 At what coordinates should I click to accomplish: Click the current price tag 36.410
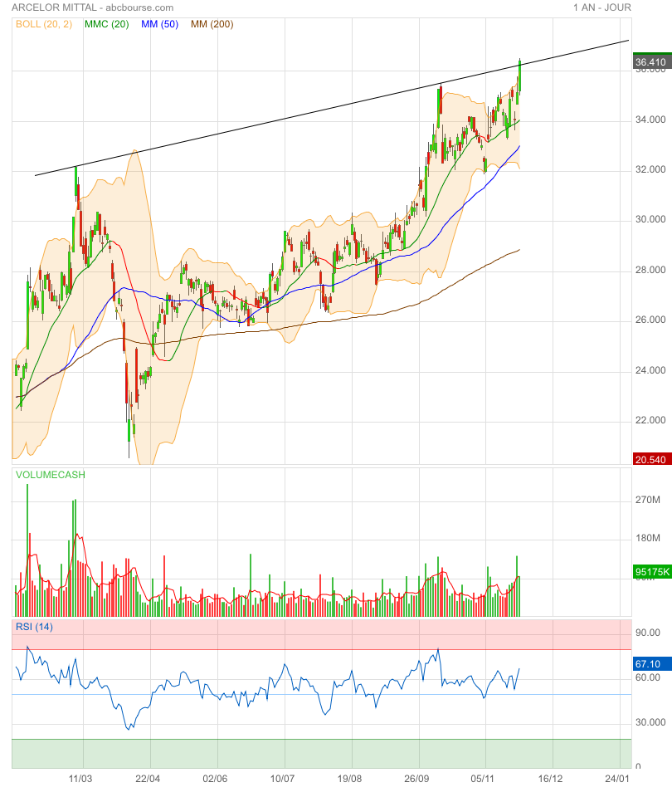[650, 62]
